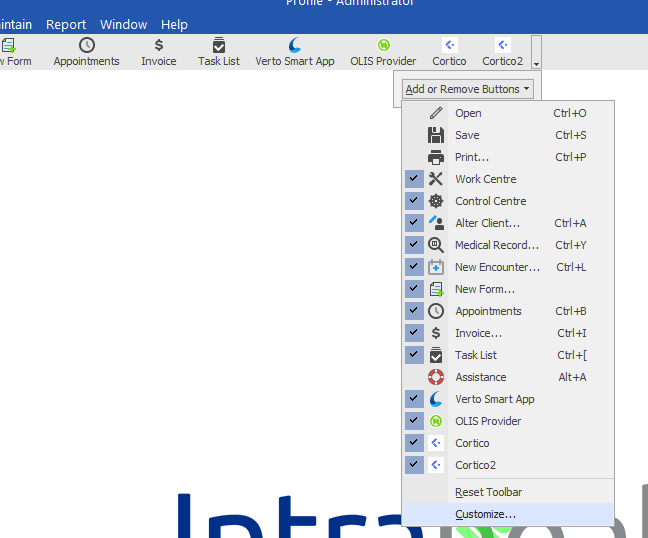This screenshot has width=648, height=538.
Task: Open the Report menu
Action: click(66, 24)
